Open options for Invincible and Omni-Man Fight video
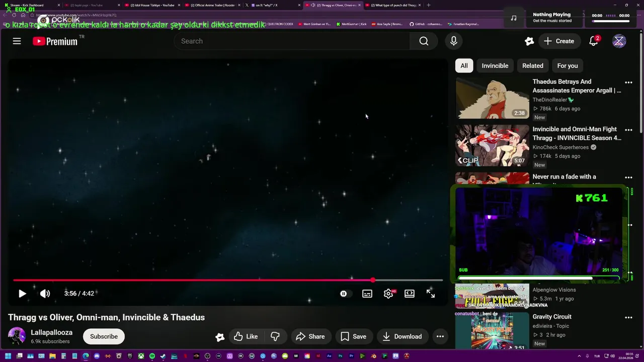The height and width of the screenshot is (362, 644). pyautogui.click(x=628, y=130)
